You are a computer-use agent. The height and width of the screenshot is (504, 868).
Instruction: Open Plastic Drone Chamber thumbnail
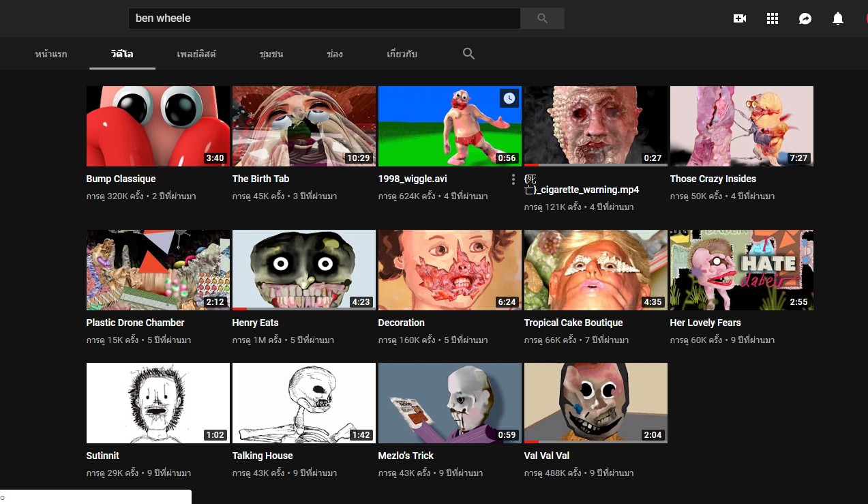(x=158, y=270)
